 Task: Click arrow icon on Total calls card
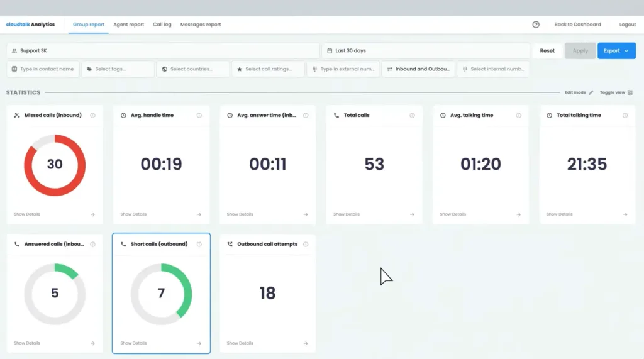click(x=412, y=214)
